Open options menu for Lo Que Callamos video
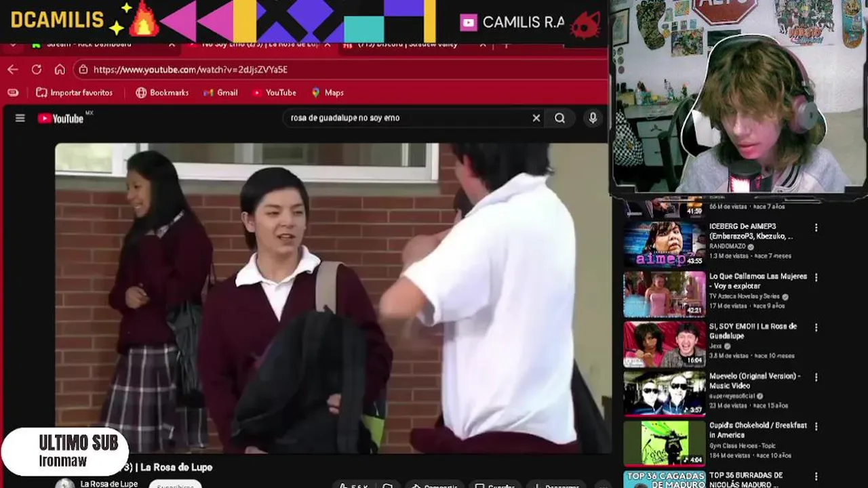This screenshot has width=868, height=488. coord(816,278)
